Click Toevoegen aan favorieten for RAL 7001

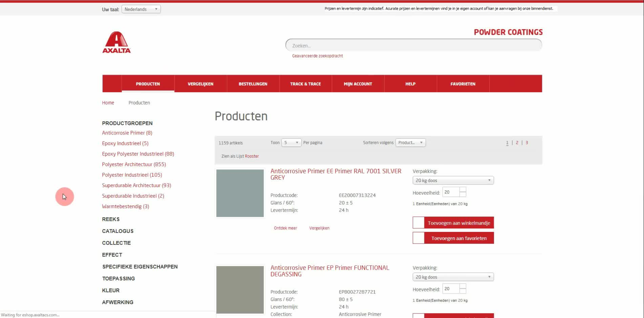click(453, 238)
